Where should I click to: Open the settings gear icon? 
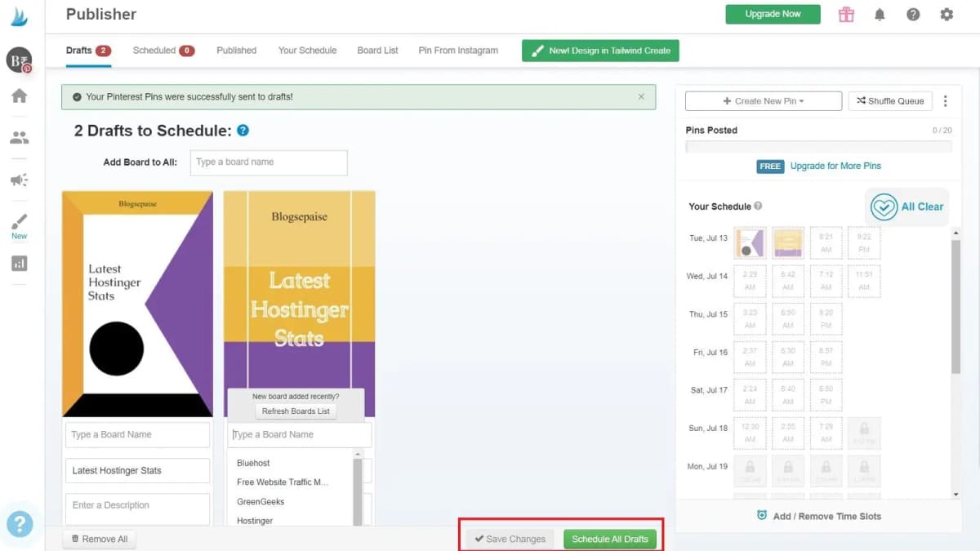coord(947,15)
